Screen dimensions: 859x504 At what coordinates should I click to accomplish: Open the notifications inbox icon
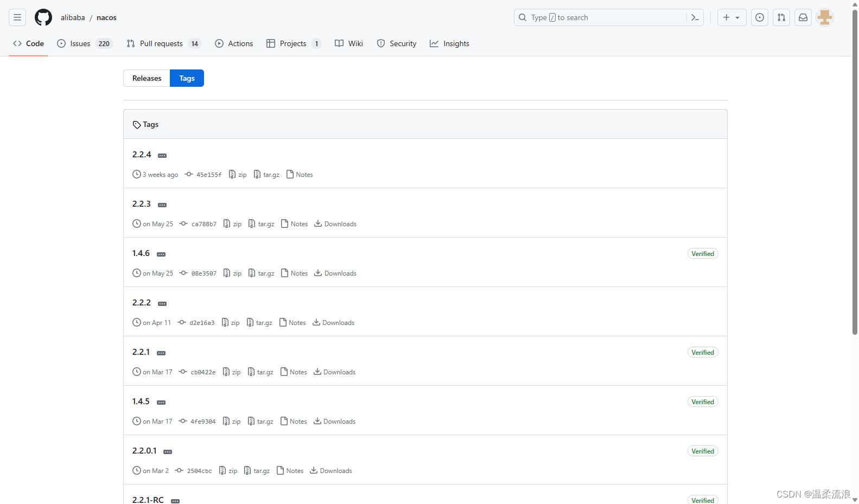pyautogui.click(x=803, y=17)
